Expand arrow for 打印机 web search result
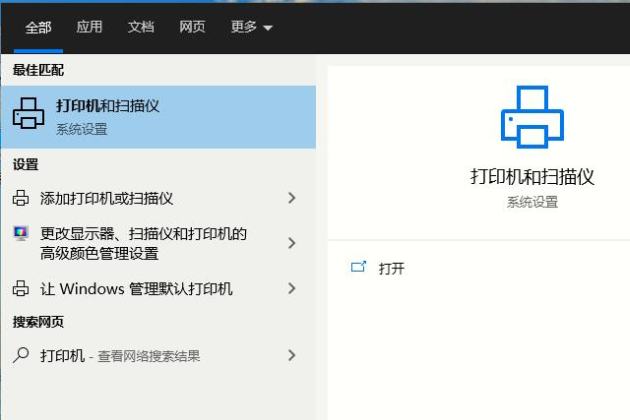 click(292, 355)
